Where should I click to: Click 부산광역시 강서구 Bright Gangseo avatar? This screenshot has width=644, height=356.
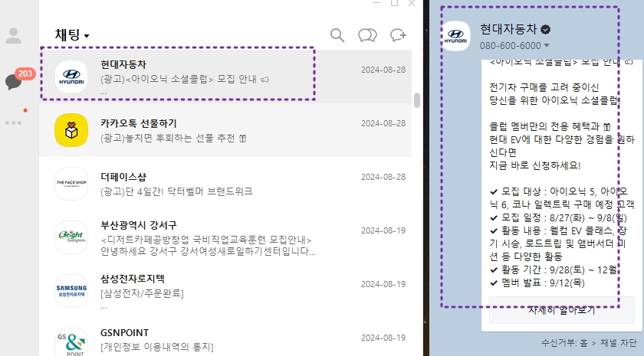point(71,237)
